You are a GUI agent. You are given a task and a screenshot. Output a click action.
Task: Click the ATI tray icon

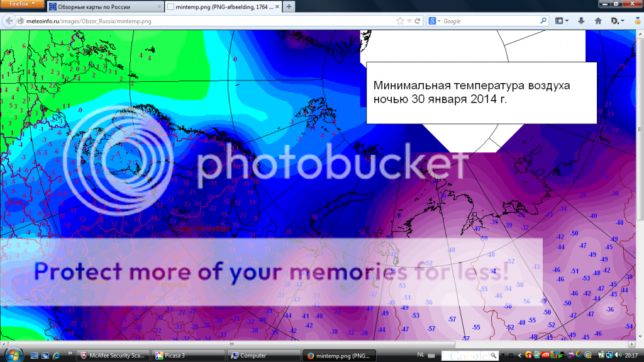(x=545, y=355)
